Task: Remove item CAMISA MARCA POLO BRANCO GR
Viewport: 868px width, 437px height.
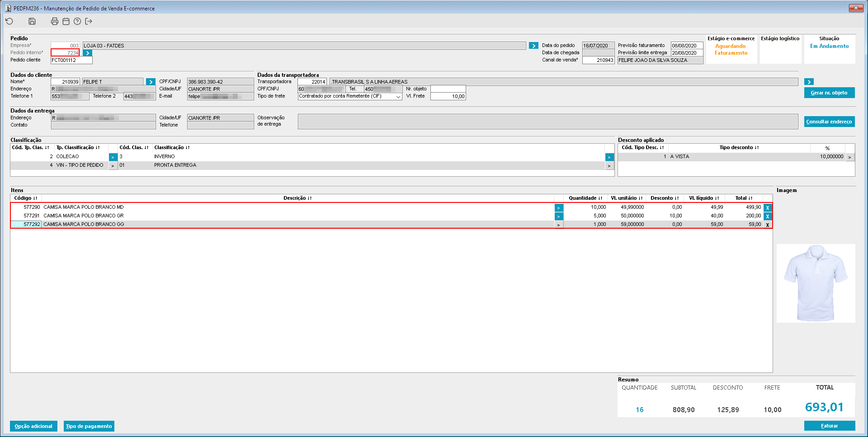Action: tap(768, 216)
